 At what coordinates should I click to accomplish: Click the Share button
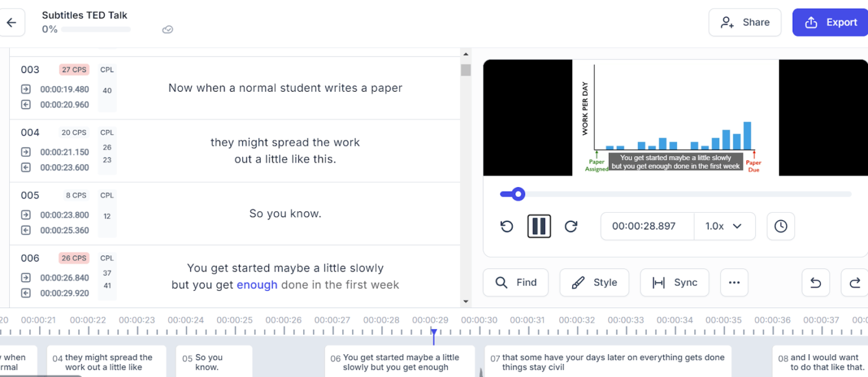(x=745, y=22)
